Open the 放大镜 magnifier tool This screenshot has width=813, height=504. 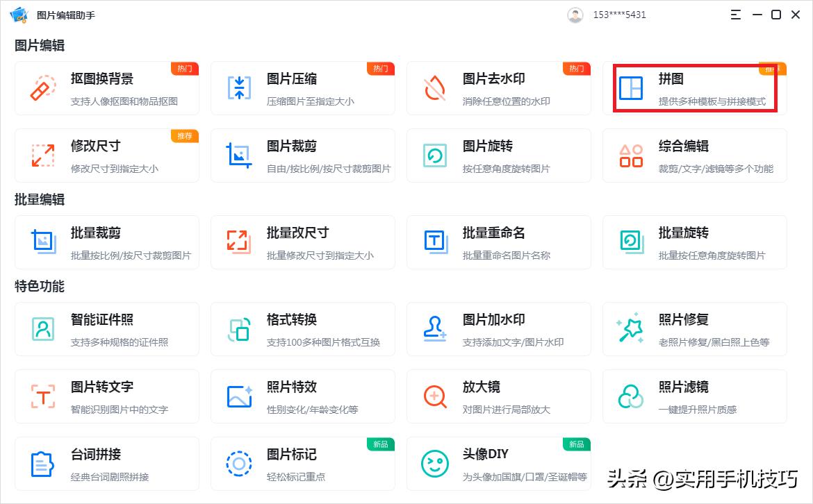pyautogui.click(x=498, y=396)
